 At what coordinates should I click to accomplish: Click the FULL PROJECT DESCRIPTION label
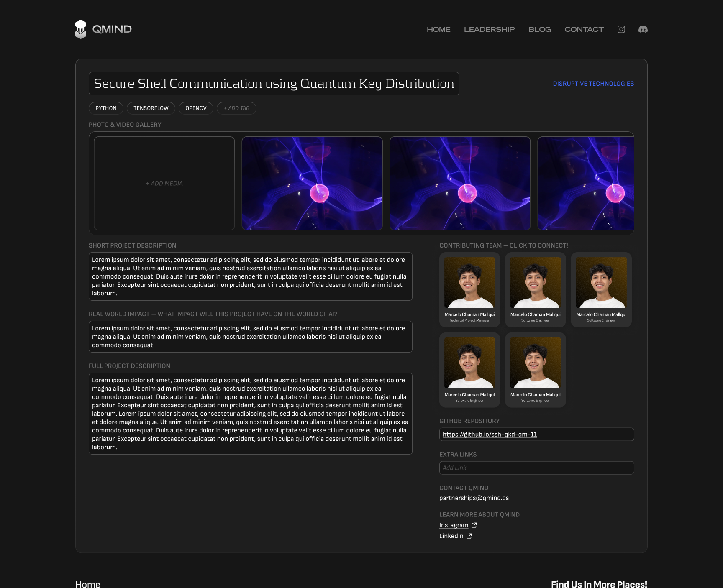click(129, 366)
